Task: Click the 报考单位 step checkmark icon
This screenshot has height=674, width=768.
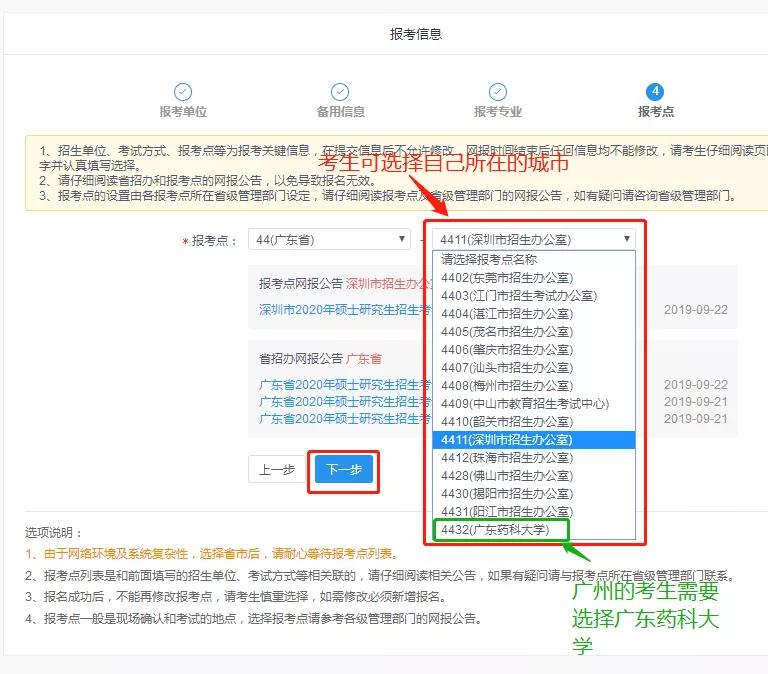Action: tap(183, 92)
